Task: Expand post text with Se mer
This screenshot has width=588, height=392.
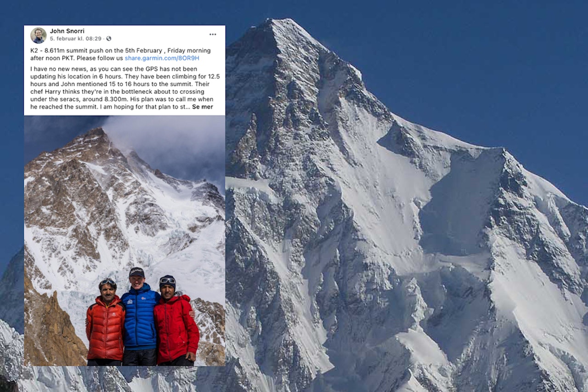Action: (x=203, y=107)
